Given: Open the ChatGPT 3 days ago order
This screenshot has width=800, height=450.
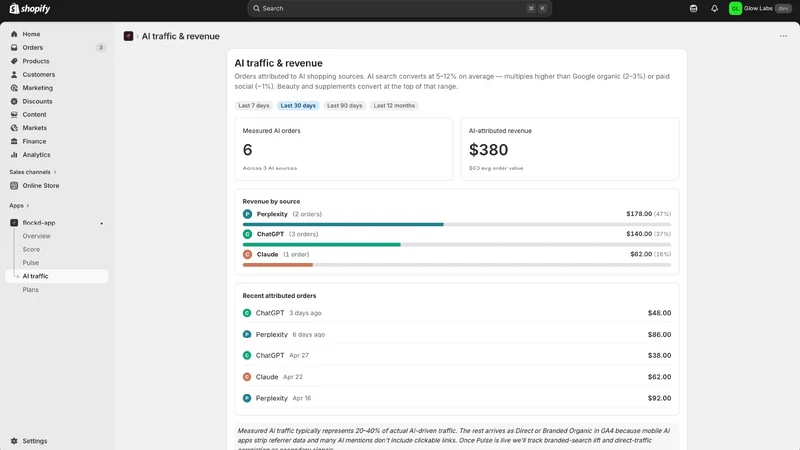Looking at the screenshot, I should [457, 313].
